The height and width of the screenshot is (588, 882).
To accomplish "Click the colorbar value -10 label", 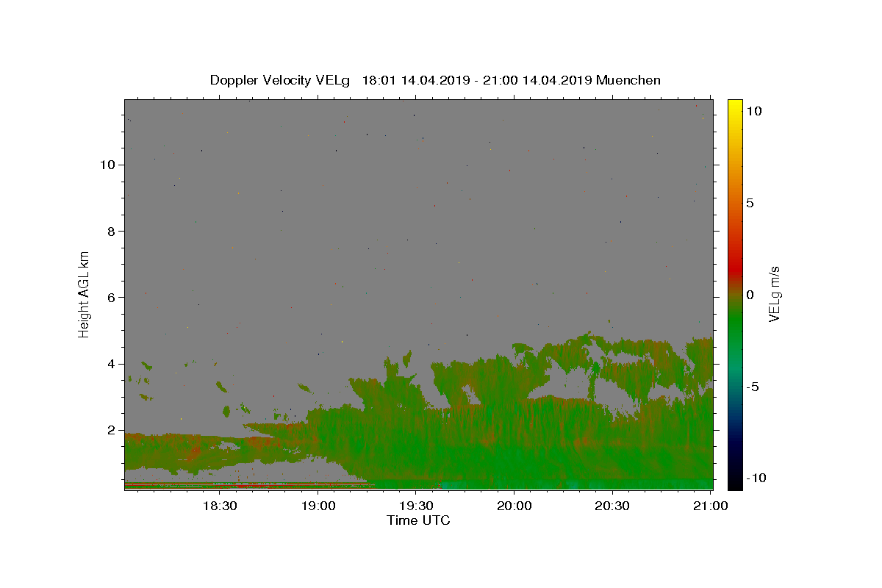I will 757,478.
